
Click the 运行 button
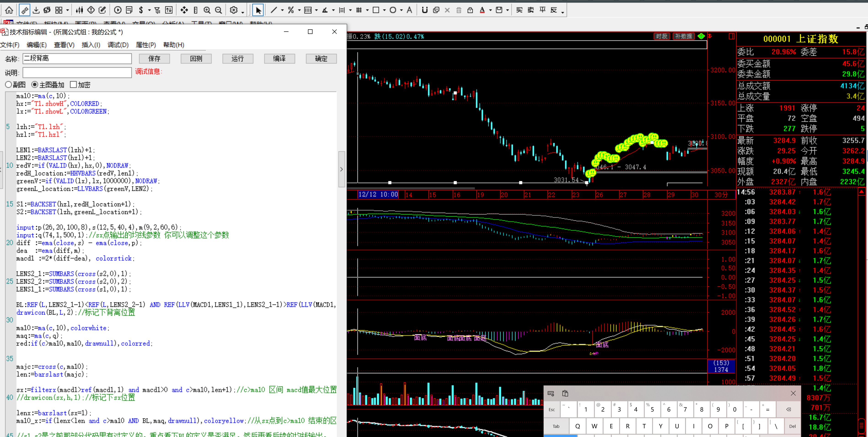point(238,59)
